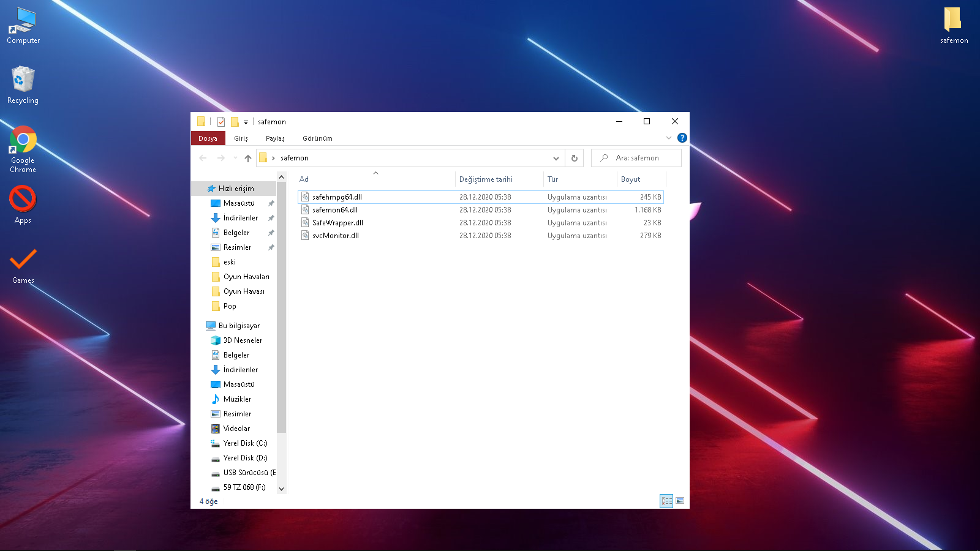Switch to the Paylaş ribbon tab
This screenshot has height=551, width=980.
point(275,138)
